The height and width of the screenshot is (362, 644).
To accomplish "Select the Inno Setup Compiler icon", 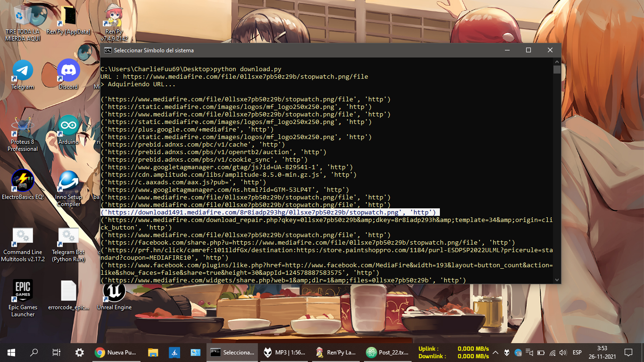I will [68, 181].
